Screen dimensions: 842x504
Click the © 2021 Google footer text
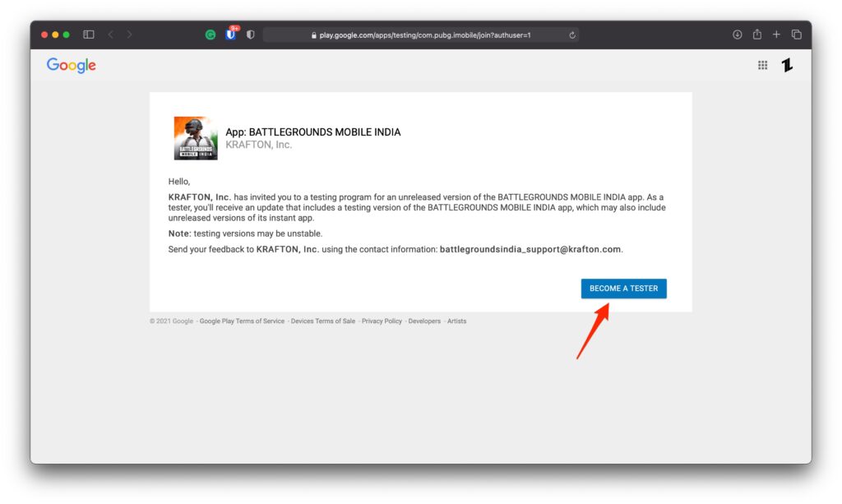pyautogui.click(x=171, y=321)
